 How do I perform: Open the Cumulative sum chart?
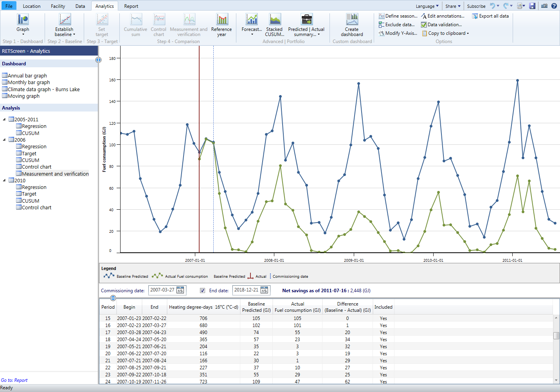[x=135, y=24]
